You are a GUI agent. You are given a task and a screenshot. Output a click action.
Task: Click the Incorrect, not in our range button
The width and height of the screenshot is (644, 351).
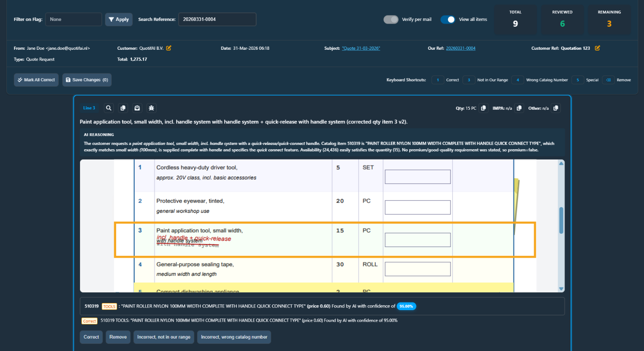pyautogui.click(x=164, y=337)
